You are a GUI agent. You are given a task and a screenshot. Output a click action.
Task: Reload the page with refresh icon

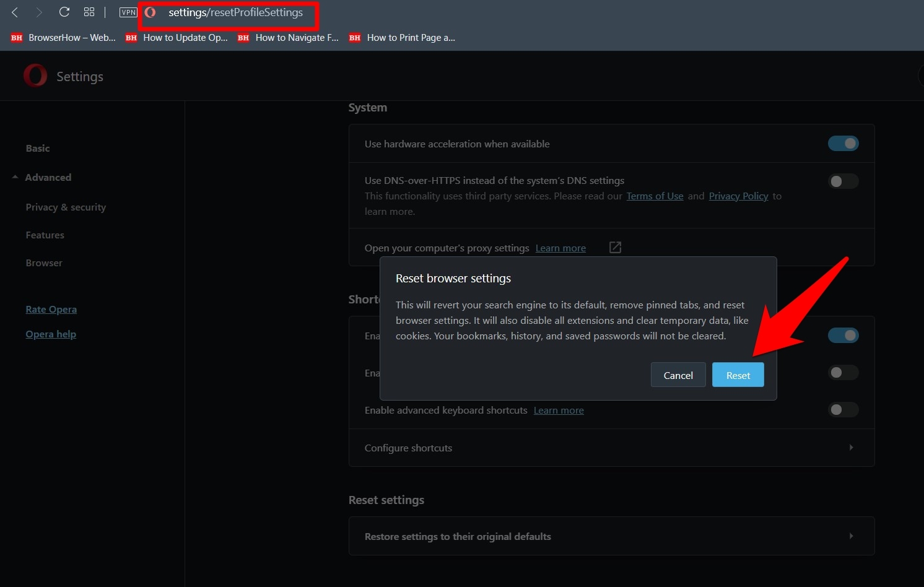(x=64, y=12)
